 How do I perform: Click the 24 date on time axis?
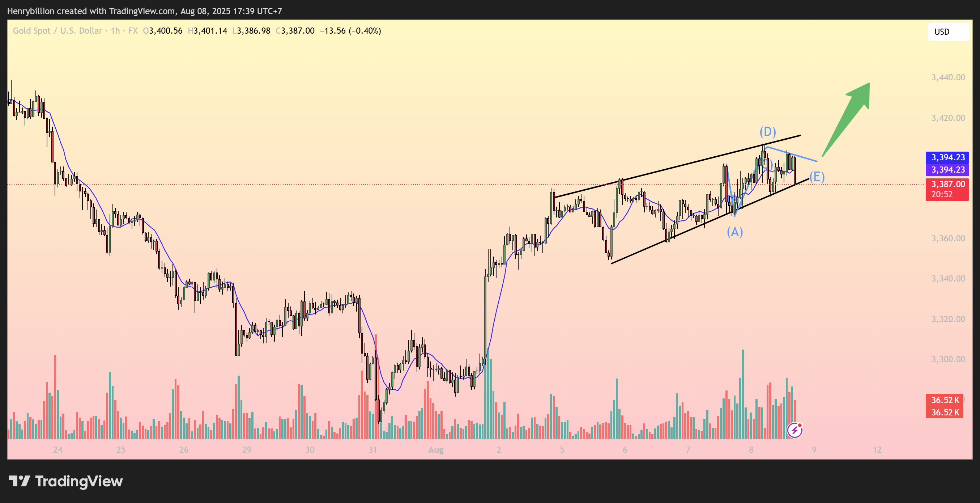coord(58,450)
